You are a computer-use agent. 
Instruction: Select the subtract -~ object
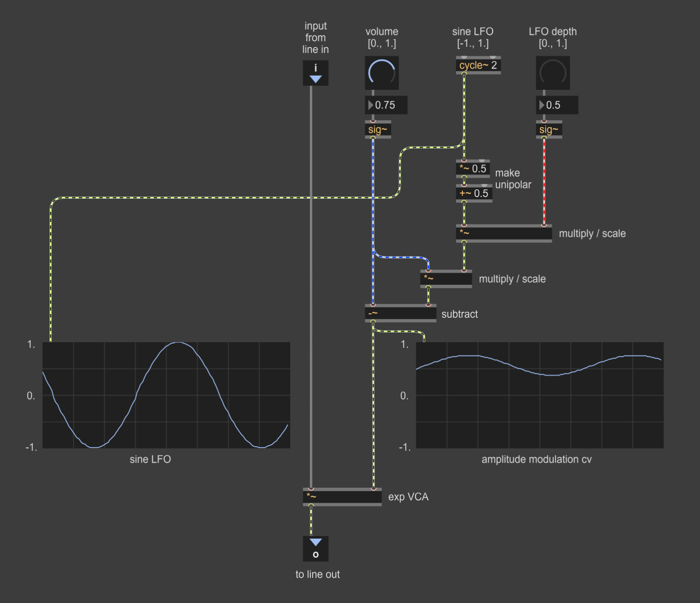400,314
